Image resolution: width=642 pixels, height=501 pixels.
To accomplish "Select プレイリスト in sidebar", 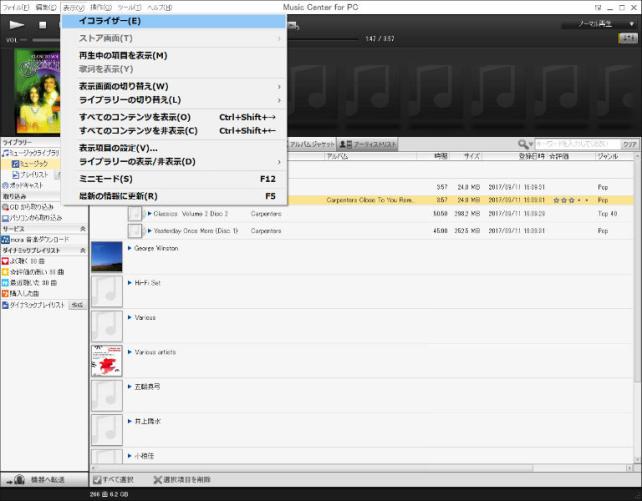I will [31, 175].
